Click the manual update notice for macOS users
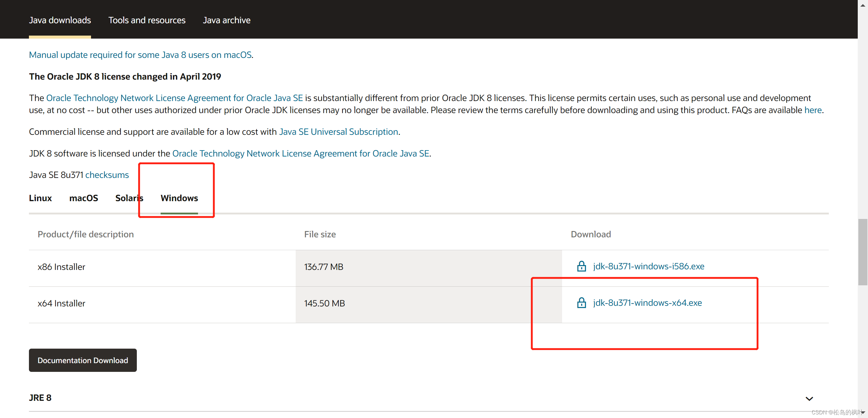 coord(140,55)
